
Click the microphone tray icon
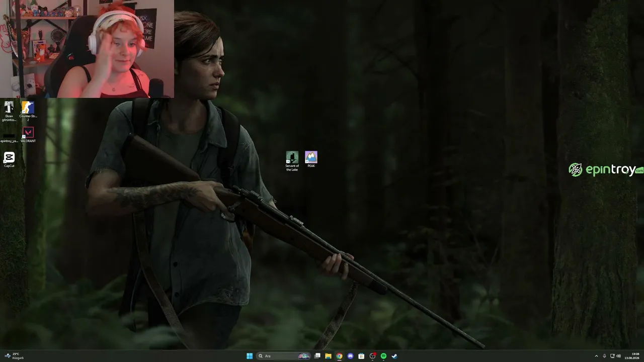[604, 356]
